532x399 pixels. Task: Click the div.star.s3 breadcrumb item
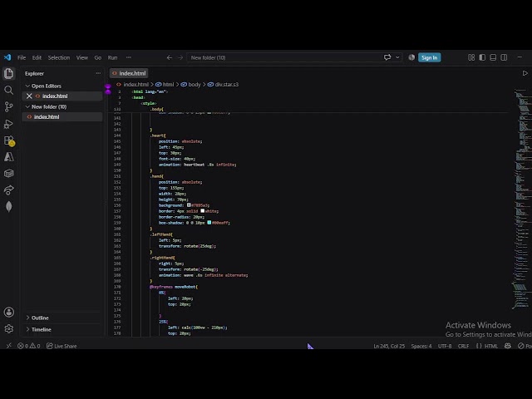[x=226, y=85]
